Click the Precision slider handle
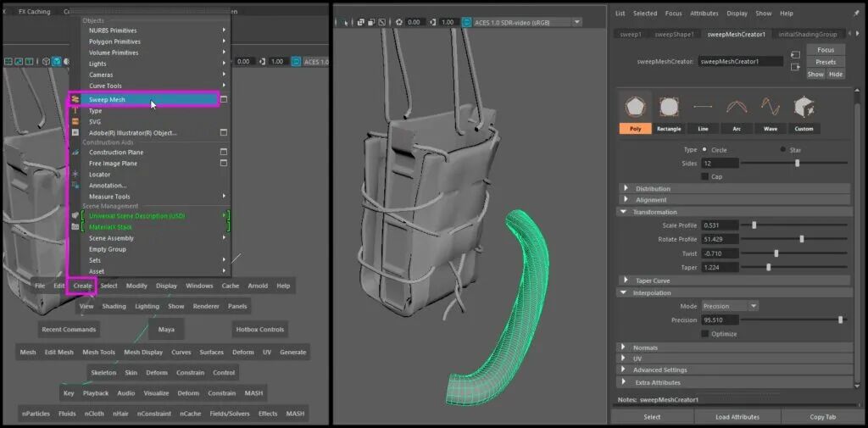 coord(840,320)
